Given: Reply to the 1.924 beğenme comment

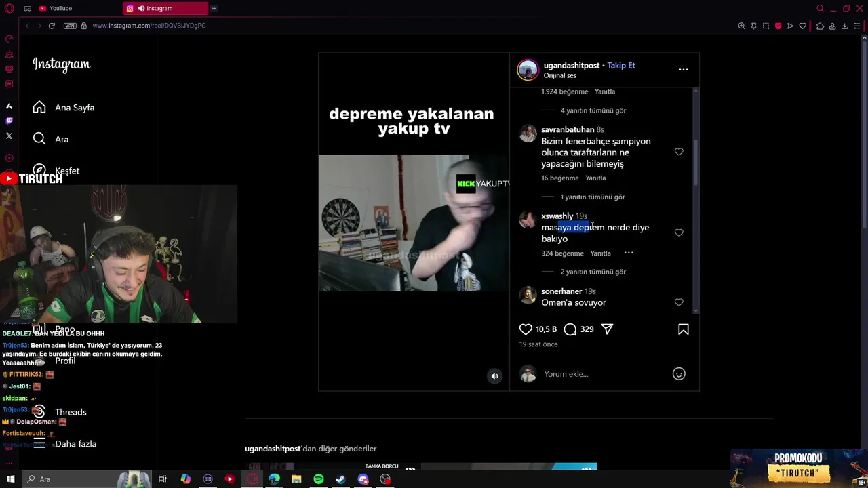Looking at the screenshot, I should 605,91.
